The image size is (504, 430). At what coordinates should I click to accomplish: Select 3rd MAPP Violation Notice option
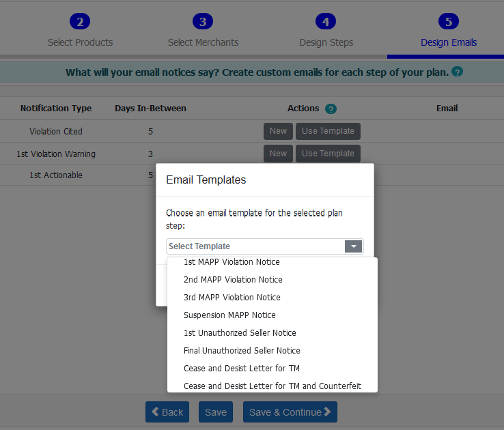(x=232, y=297)
